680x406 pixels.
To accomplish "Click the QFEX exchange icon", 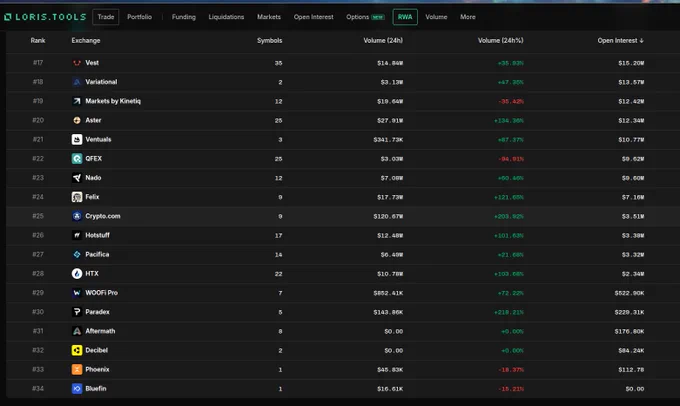I will (x=77, y=158).
